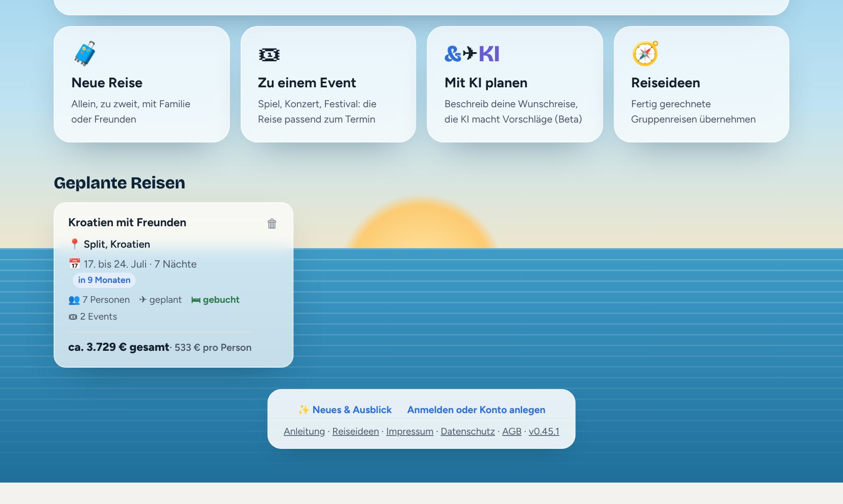Screen dimensions: 843x504
Task: Click the compass icon on Reiseideen card
Action: click(645, 53)
